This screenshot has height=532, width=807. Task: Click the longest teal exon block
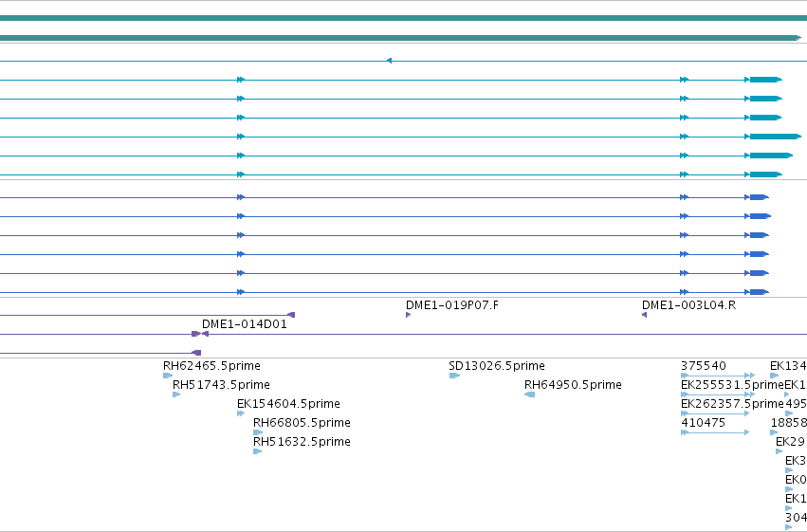[776, 137]
